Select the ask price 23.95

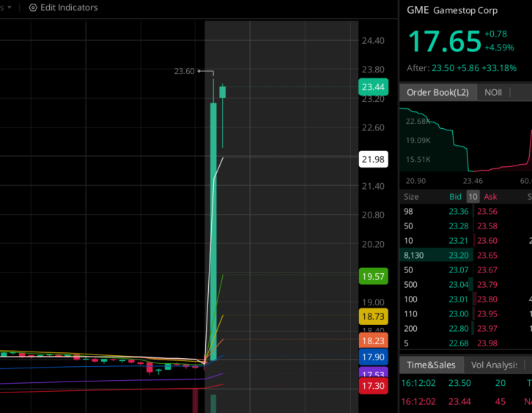point(487,314)
